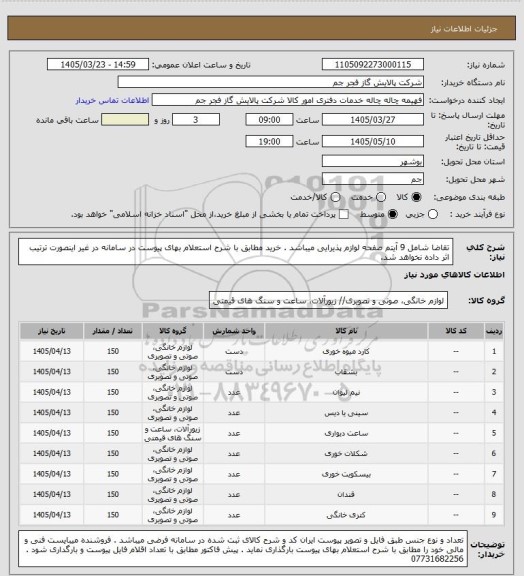Screen dimensions: 524x576
Task: Click the general description text box
Action: [236, 252]
